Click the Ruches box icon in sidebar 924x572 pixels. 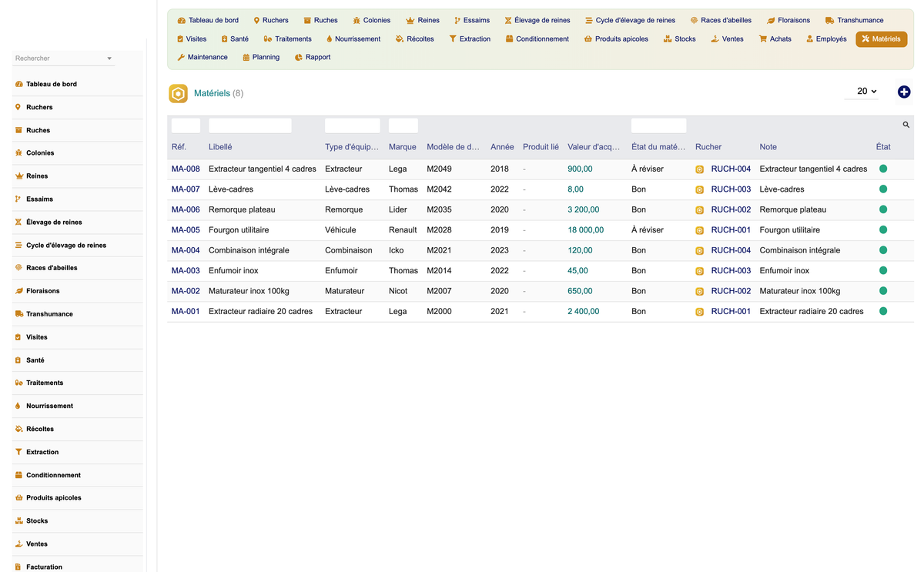coord(18,130)
